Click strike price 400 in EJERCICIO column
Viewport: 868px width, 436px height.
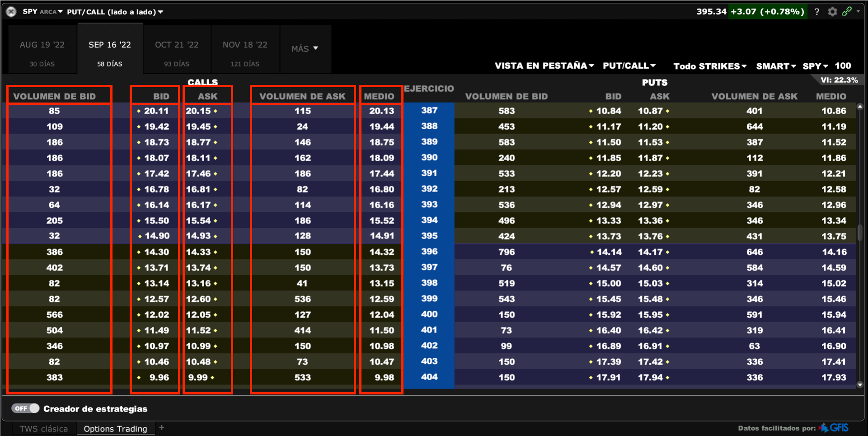tap(429, 314)
